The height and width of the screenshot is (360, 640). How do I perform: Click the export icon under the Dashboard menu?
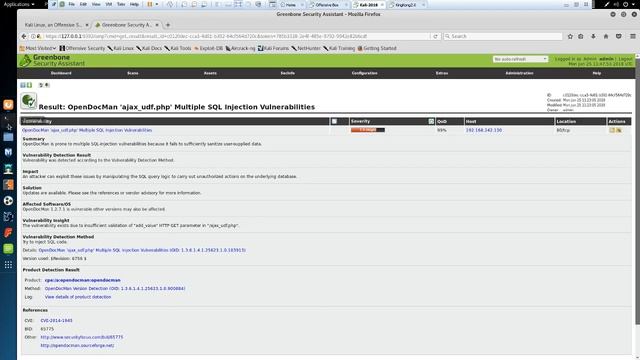47,85
